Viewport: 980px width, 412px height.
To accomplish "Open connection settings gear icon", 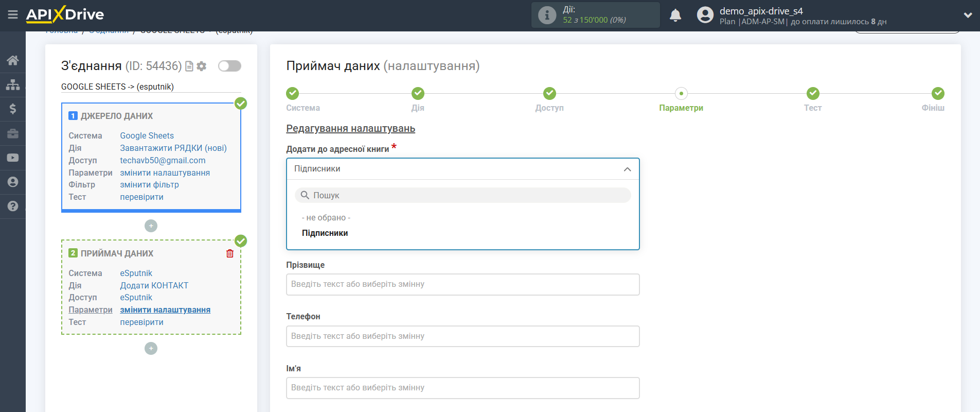I will pos(202,66).
